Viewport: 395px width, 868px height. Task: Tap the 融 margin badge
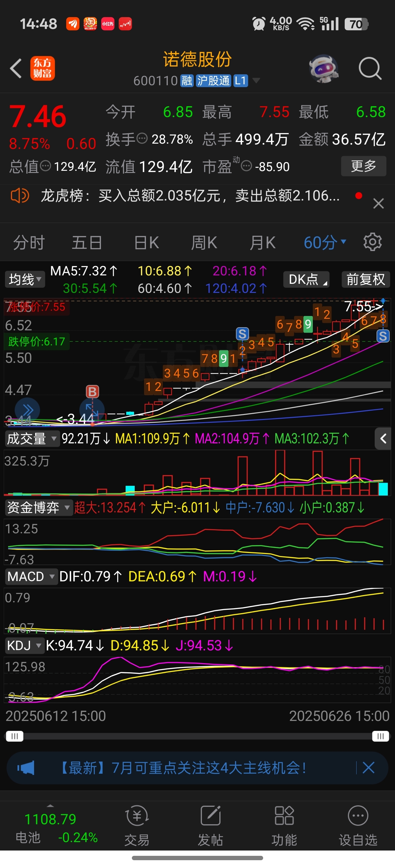point(187,81)
